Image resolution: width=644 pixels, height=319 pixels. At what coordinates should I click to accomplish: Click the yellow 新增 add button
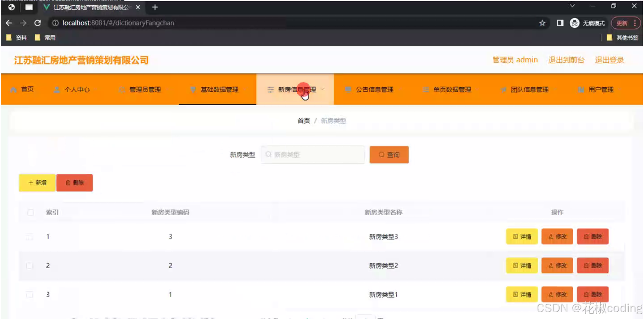37,183
